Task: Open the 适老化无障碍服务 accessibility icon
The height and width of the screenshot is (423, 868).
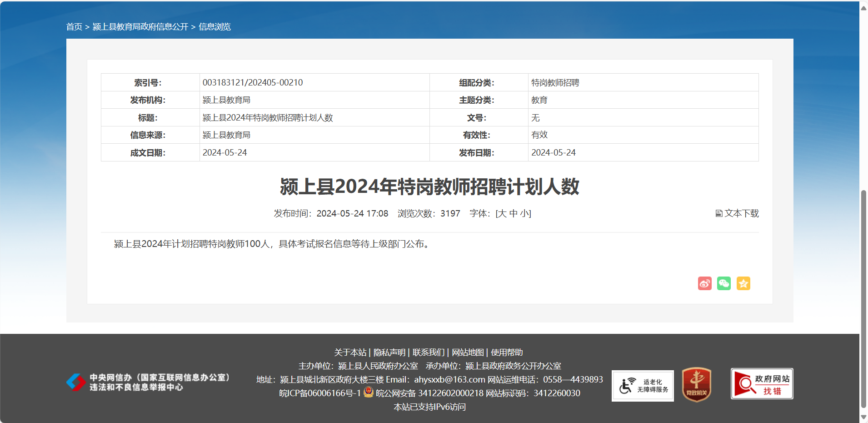Action: coord(643,386)
